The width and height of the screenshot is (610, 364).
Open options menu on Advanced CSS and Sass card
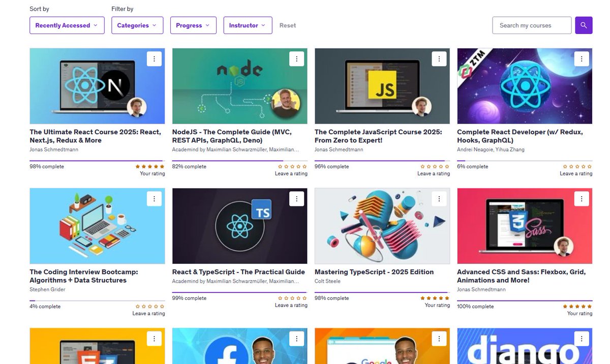click(x=582, y=199)
